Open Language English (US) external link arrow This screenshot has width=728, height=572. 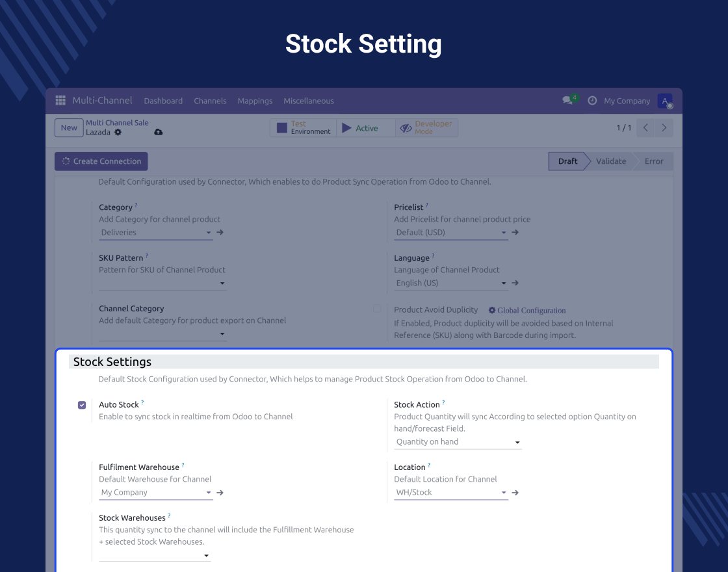(x=515, y=283)
